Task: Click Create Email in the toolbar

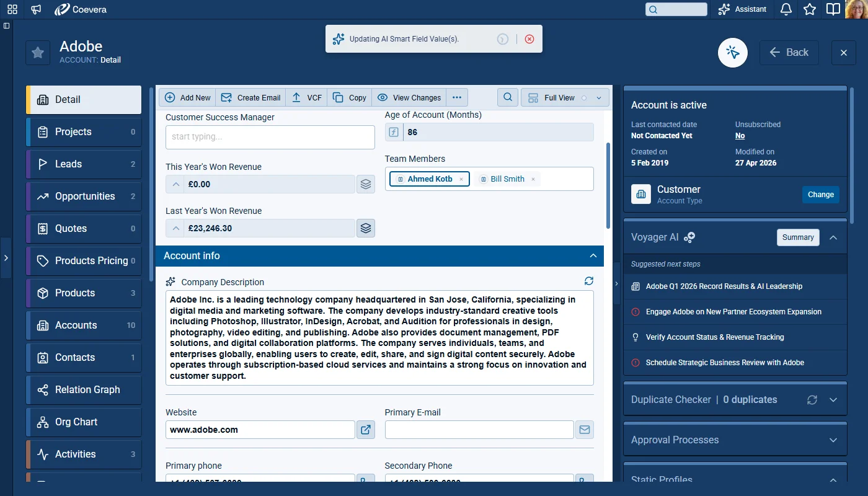Action: click(x=250, y=97)
